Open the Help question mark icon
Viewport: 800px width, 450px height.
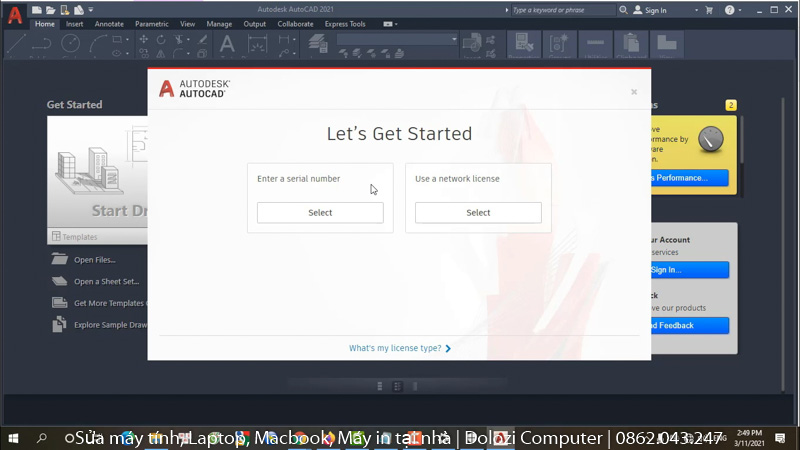pyautogui.click(x=730, y=10)
